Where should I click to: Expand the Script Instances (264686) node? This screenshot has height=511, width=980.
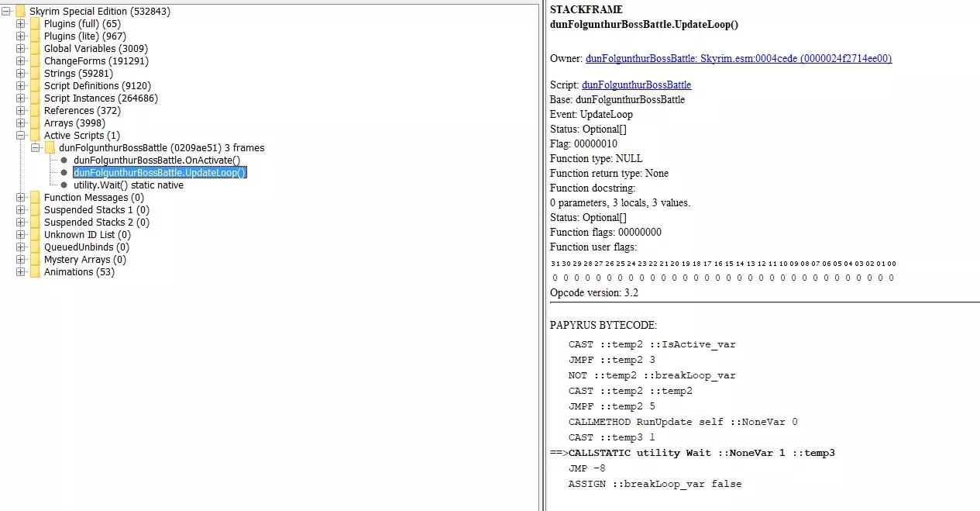21,98
